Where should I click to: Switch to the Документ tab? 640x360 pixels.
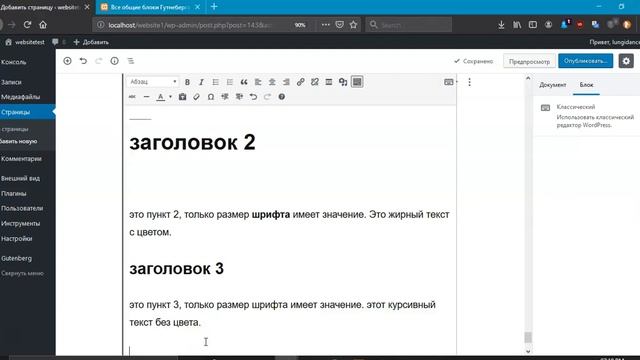click(x=553, y=85)
